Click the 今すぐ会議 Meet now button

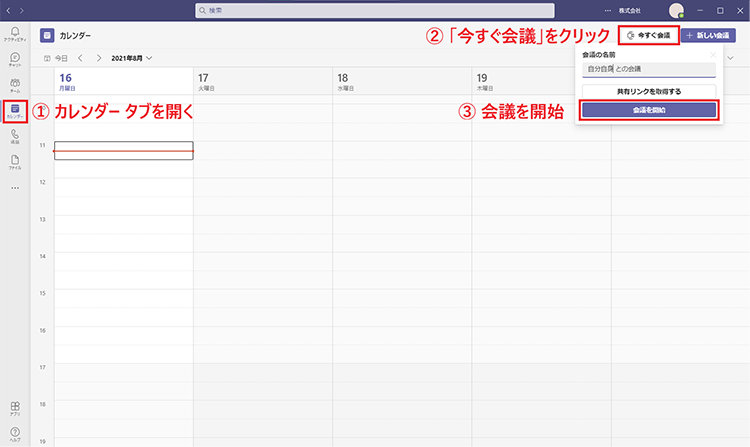coord(649,35)
